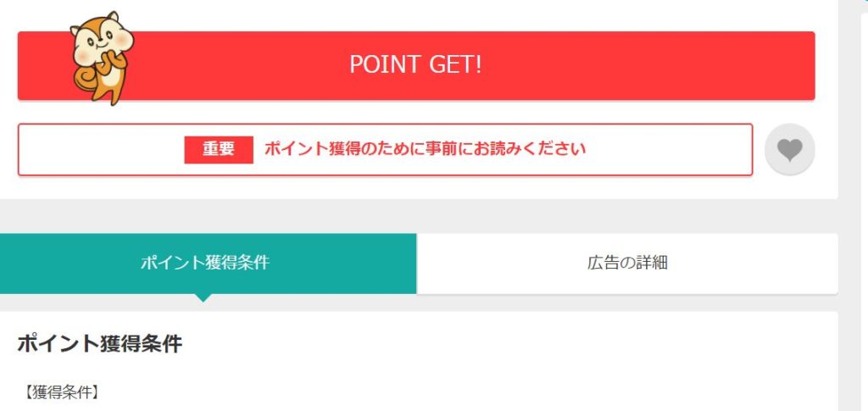The height and width of the screenshot is (411, 868).
Task: Switch to the 広告の詳細 tab
Action: (627, 264)
